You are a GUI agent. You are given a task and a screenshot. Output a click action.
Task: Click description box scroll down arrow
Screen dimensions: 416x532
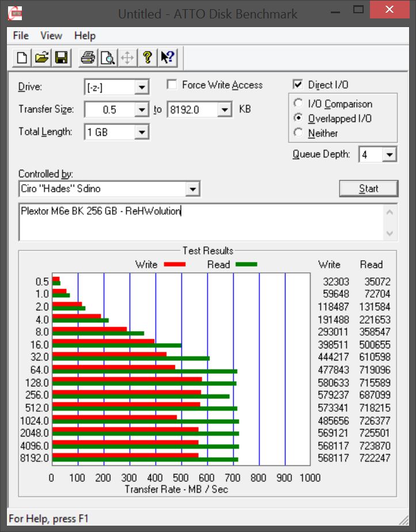click(390, 233)
